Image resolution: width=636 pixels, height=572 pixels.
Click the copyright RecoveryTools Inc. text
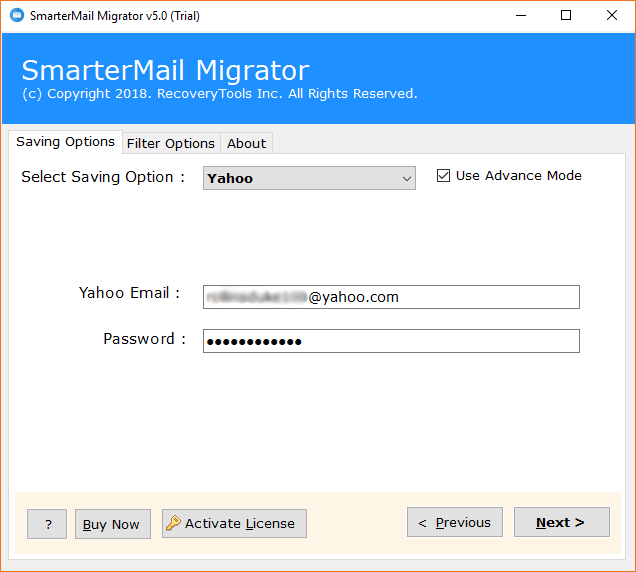click(219, 94)
